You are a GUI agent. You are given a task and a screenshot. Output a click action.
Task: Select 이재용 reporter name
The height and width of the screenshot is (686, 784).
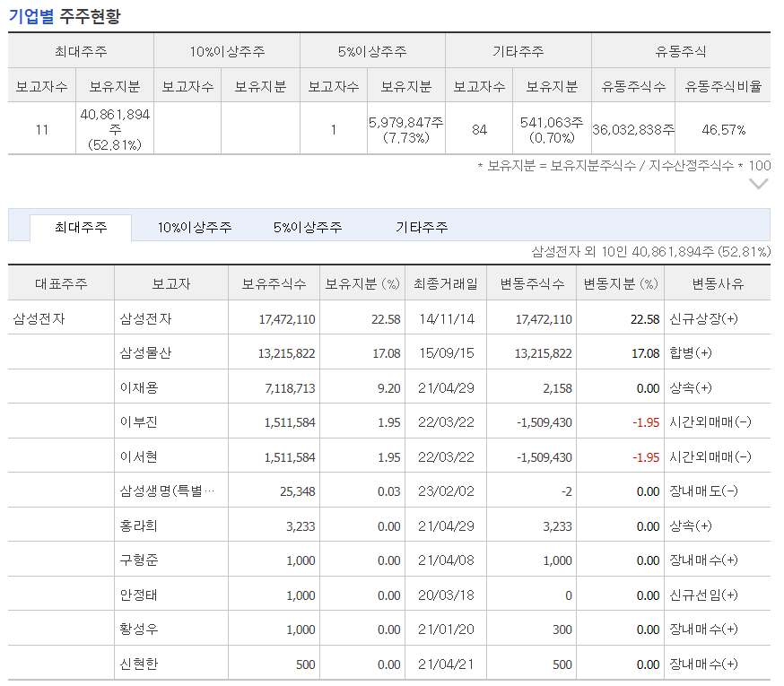coord(139,388)
